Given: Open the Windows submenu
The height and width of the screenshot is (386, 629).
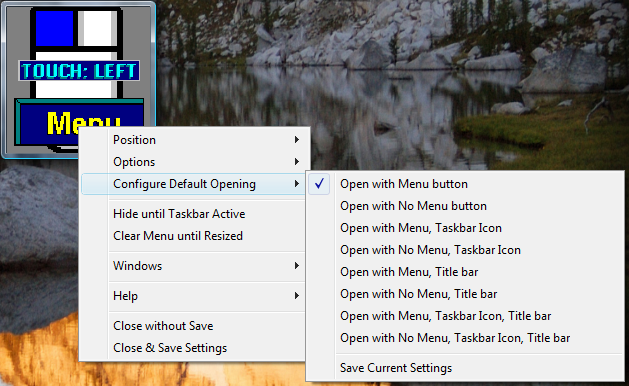Looking at the screenshot, I should tap(194, 266).
